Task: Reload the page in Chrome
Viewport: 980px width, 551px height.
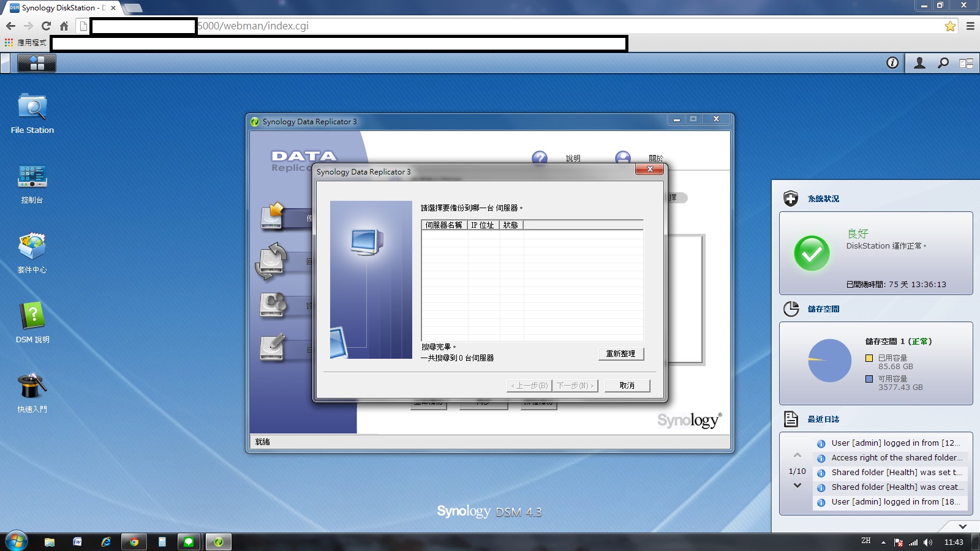Action: click(46, 26)
